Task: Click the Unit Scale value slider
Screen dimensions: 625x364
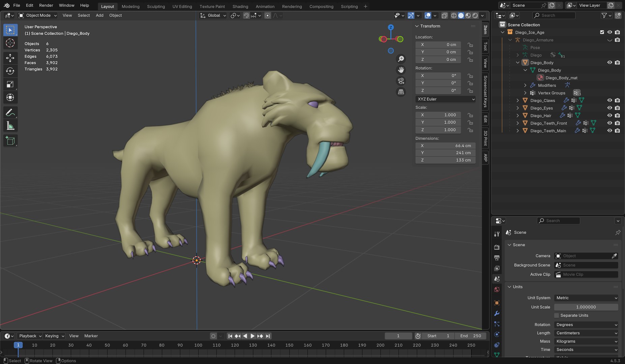Action: (586, 307)
